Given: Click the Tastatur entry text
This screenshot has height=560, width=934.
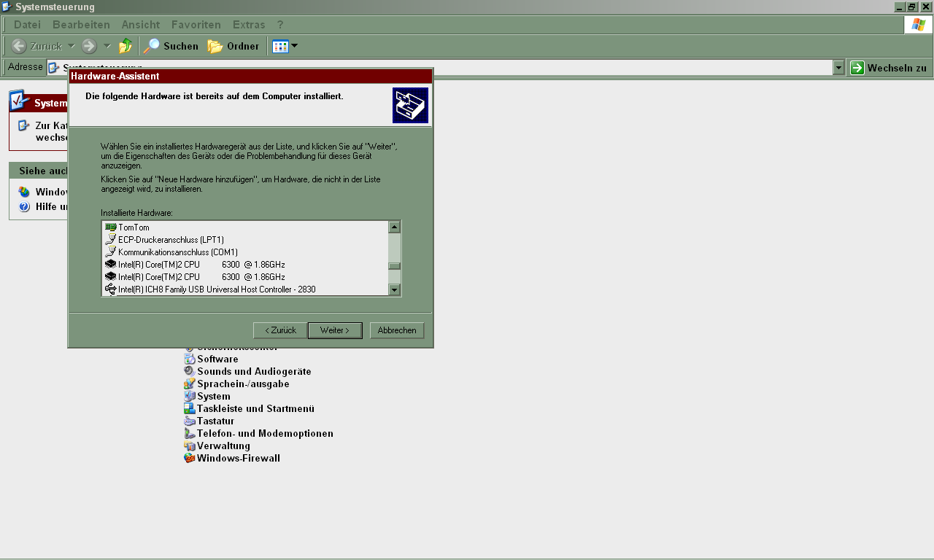Looking at the screenshot, I should click(x=215, y=421).
